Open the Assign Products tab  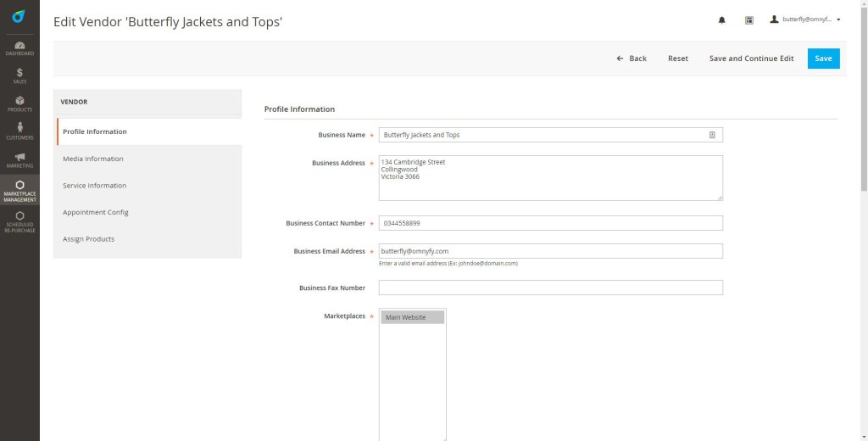(88, 239)
